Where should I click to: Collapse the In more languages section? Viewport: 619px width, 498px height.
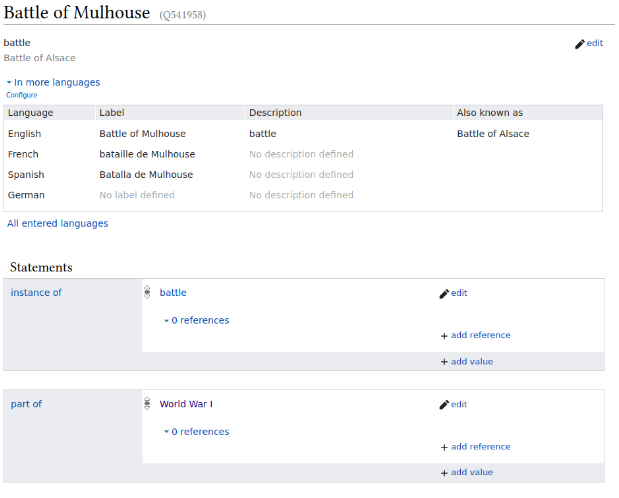coord(53,82)
